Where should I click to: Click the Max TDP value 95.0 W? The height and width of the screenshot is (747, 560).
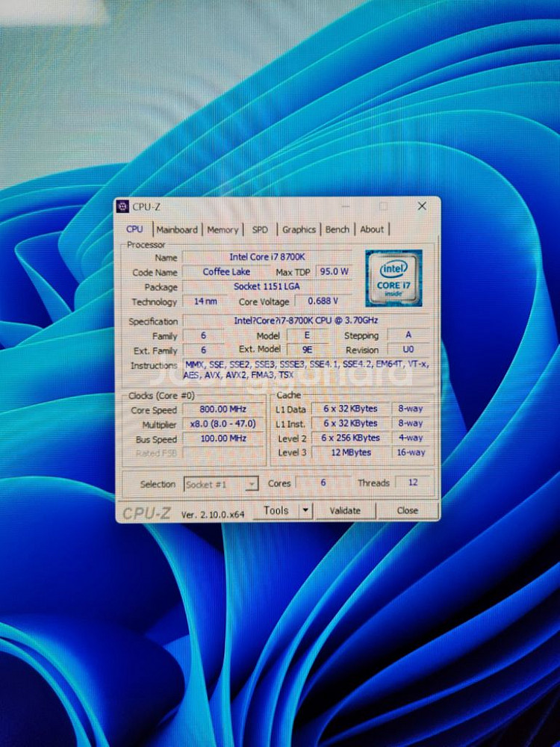[334, 272]
